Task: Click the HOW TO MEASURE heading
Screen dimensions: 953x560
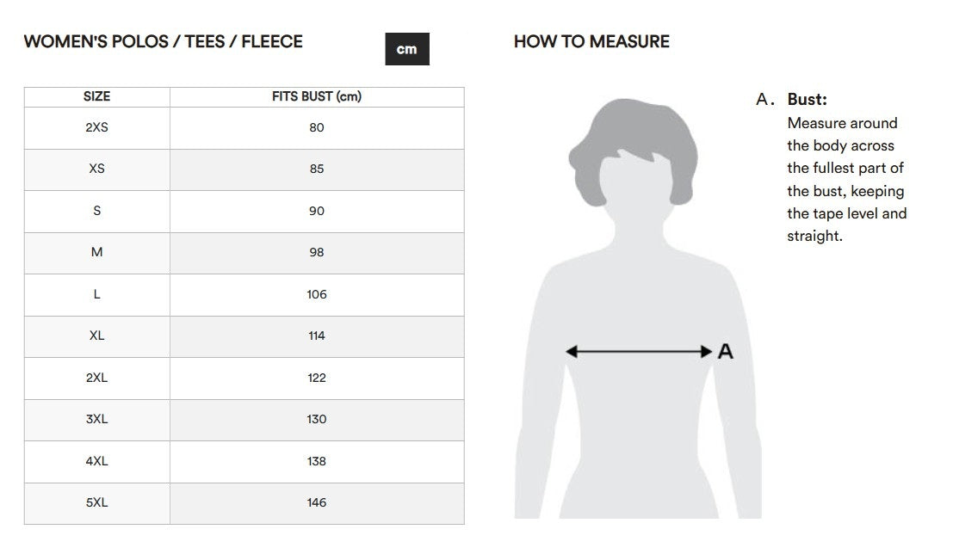Action: point(591,41)
